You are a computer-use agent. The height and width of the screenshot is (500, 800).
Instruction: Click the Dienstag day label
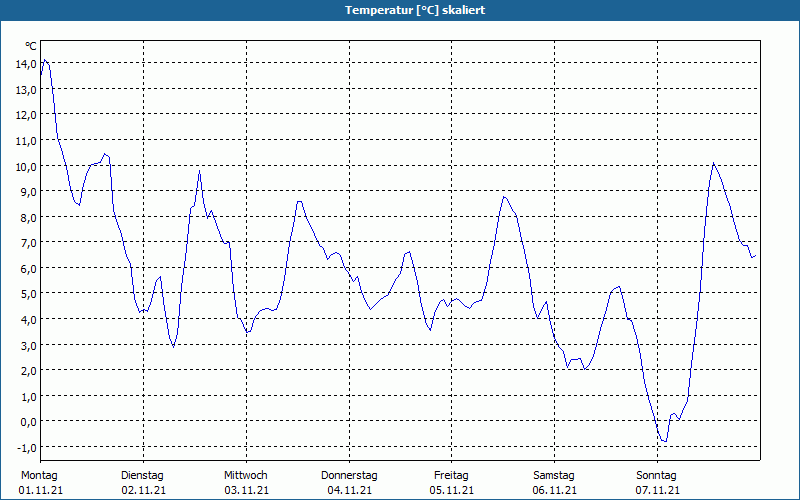(x=142, y=476)
